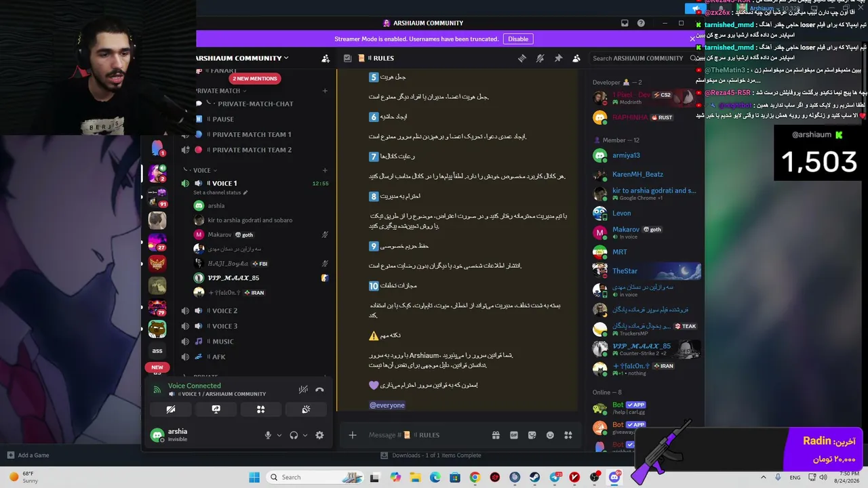Start screen sharing from voice panel

(x=216, y=409)
